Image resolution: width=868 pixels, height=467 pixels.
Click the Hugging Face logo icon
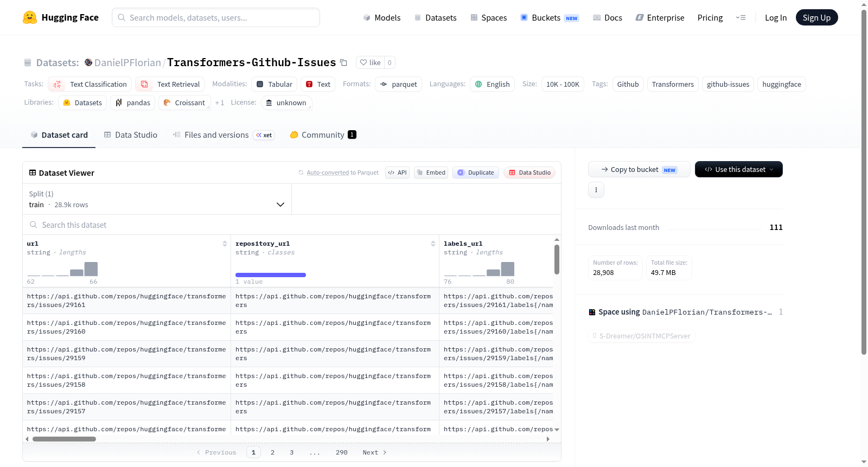coord(30,17)
